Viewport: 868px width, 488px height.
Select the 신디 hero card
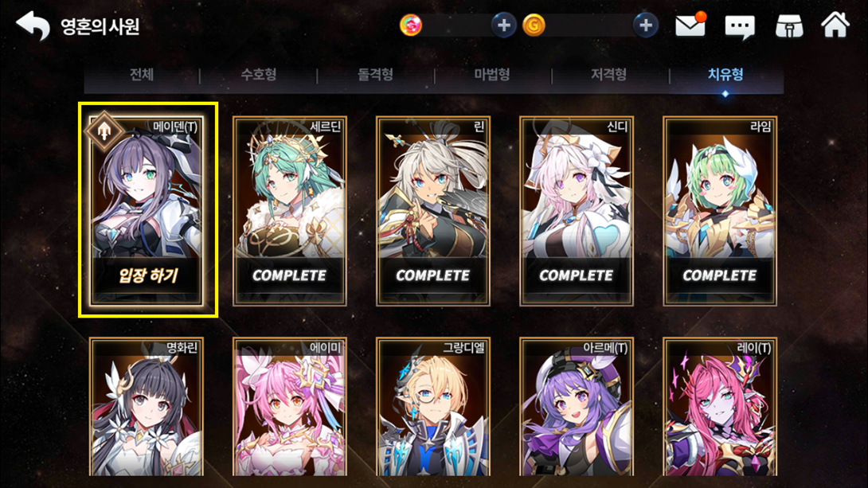[x=577, y=211]
